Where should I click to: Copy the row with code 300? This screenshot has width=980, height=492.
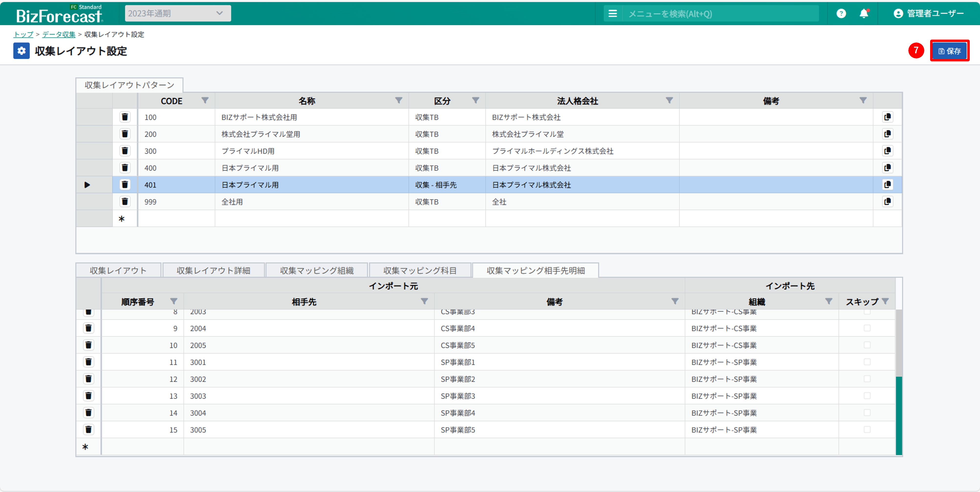(x=887, y=151)
